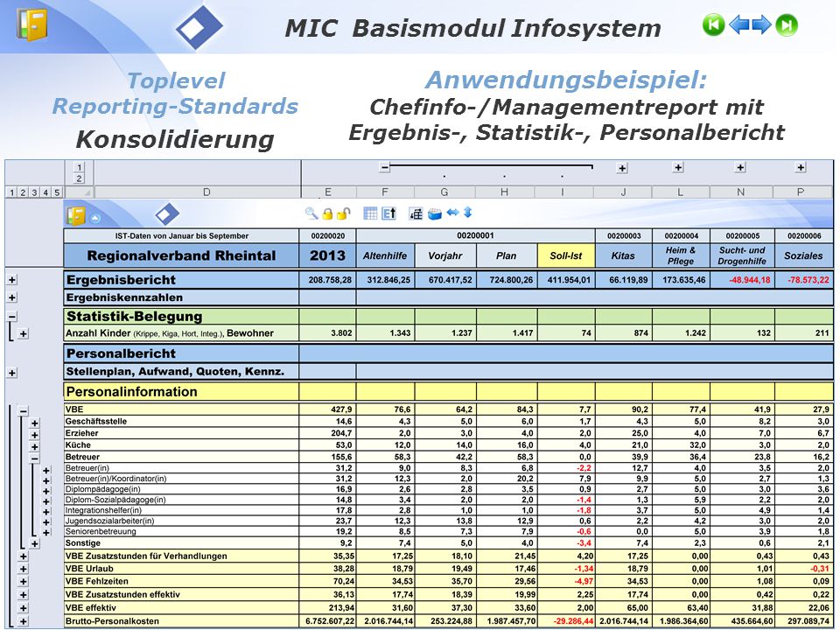
Task: Expand the Erzieher row
Action: 34,435
